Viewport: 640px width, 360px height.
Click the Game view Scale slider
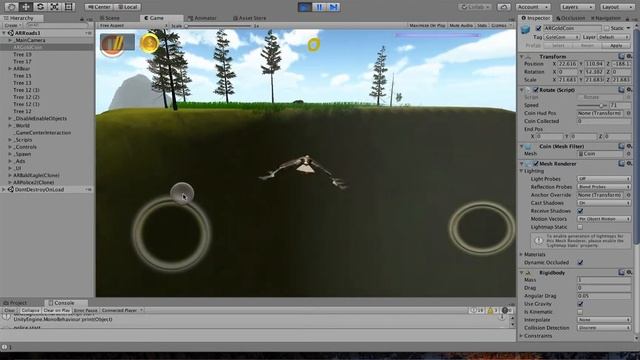[x=218, y=26]
